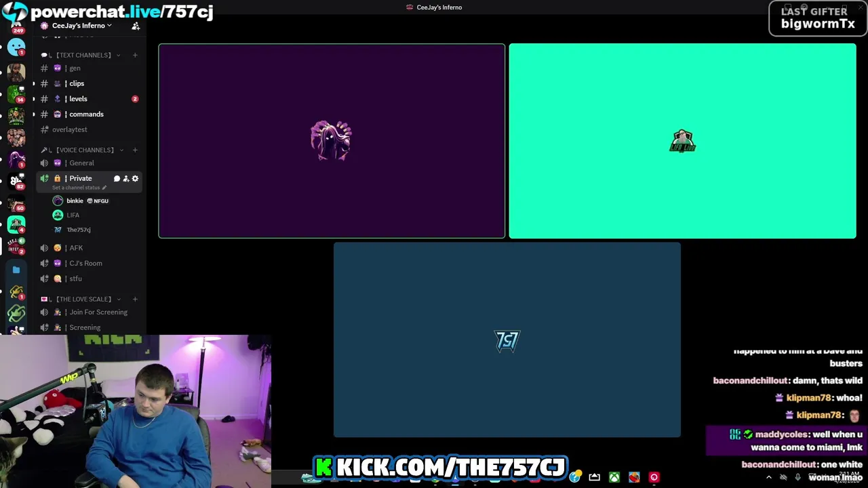The image size is (868, 488).
Task: Join the General voice channel
Action: coord(88,163)
